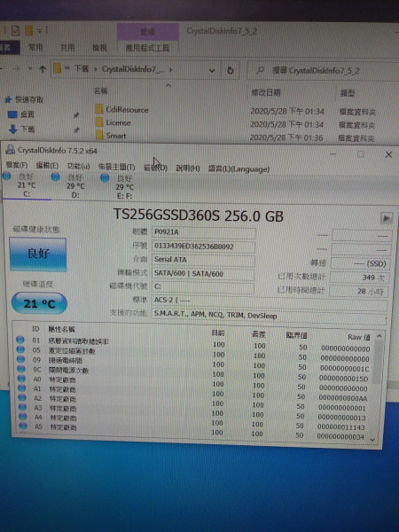Open the 說明(H) menu
399x532 pixels.
click(188, 168)
